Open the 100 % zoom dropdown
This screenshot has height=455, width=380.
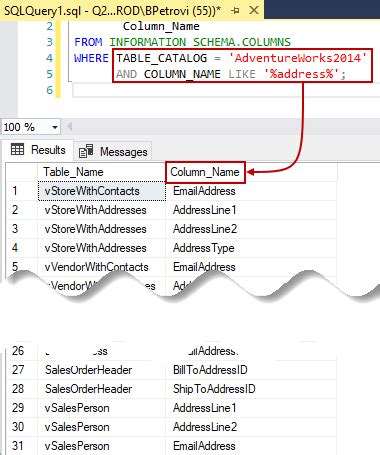(55, 127)
